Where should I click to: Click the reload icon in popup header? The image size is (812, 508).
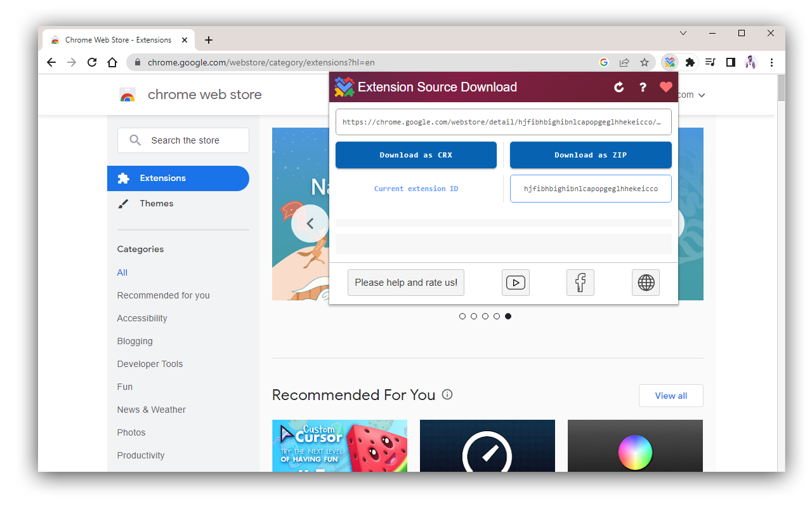[x=619, y=87]
